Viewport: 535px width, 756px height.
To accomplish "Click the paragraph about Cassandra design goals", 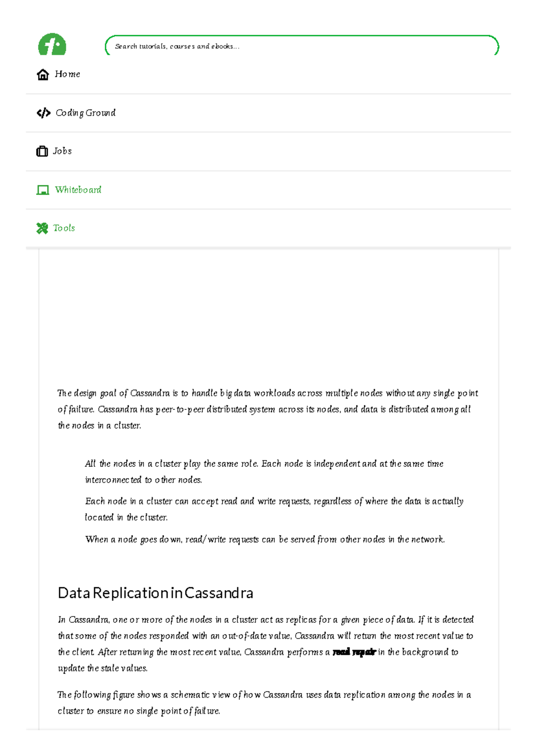I will [267, 409].
